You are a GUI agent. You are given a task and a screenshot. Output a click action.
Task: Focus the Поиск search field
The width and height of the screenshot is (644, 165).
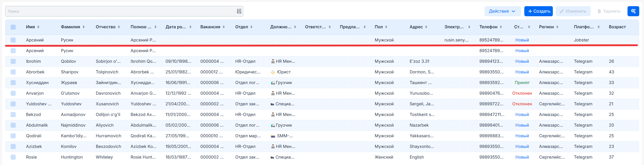coord(120,11)
